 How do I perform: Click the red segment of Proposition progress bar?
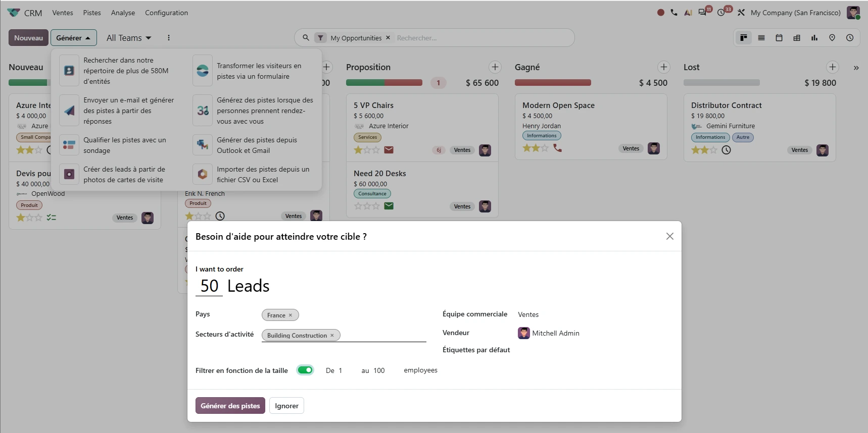coord(403,83)
